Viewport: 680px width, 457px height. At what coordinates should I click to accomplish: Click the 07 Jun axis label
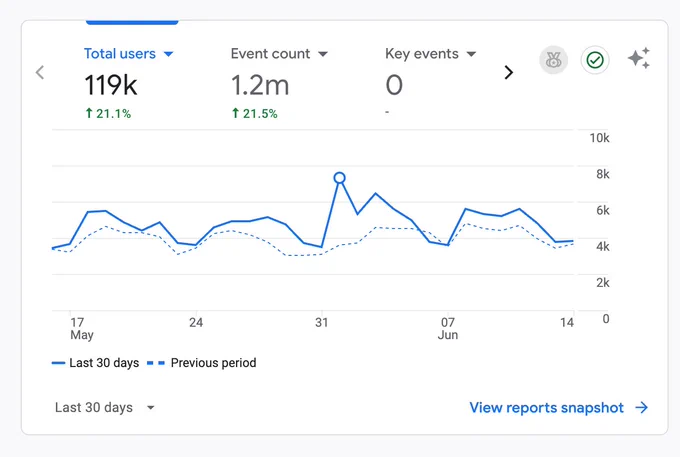pos(448,329)
